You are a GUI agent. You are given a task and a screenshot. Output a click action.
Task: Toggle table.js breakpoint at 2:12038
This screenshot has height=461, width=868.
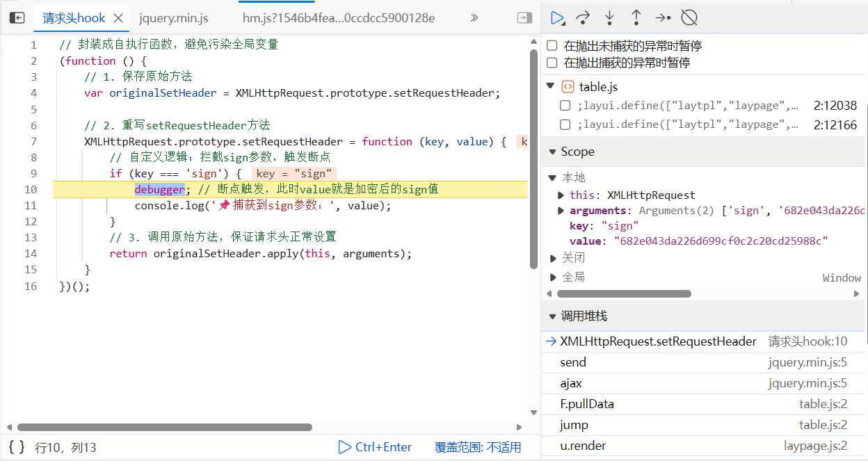(565, 106)
